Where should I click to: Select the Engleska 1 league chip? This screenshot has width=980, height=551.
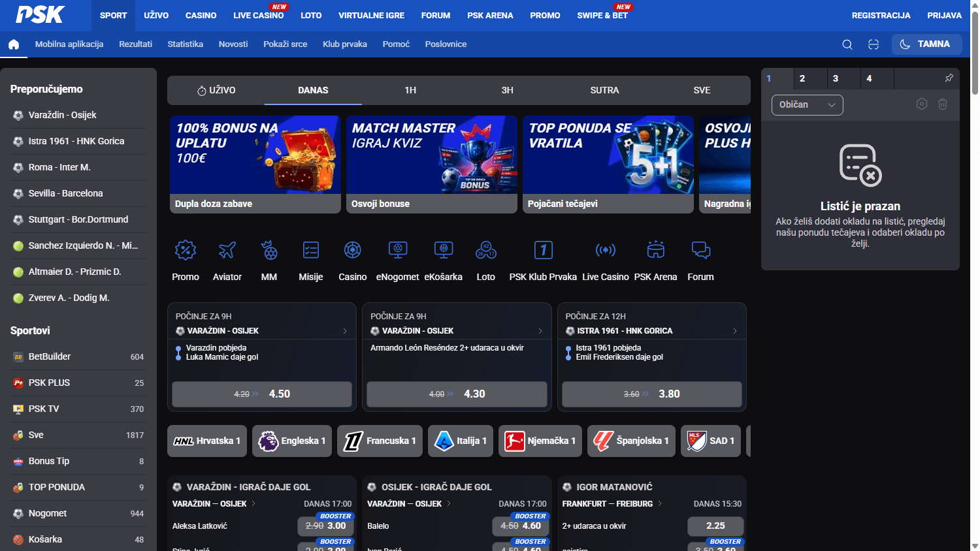292,441
